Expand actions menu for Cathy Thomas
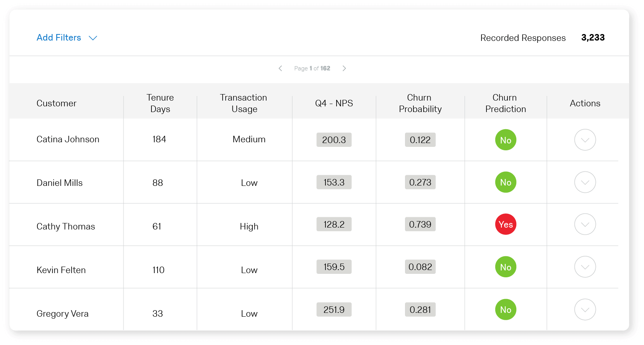The image size is (644, 345). (585, 225)
